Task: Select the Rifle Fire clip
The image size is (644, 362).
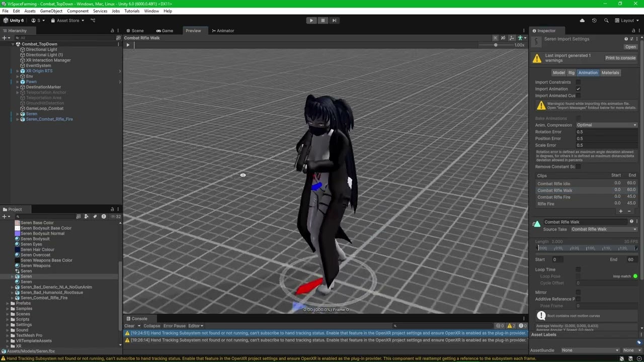Action: click(x=586, y=204)
